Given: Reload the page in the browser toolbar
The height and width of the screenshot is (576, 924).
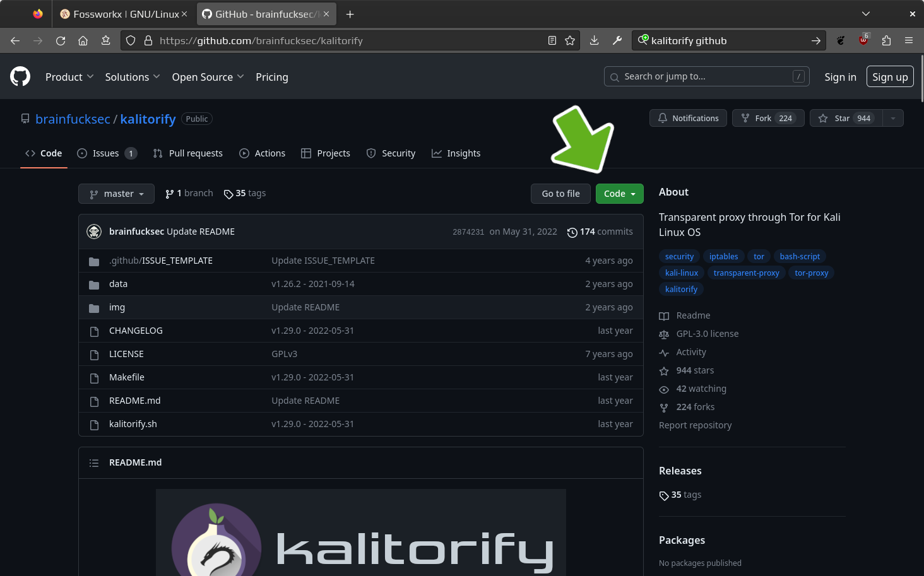Looking at the screenshot, I should 61,40.
